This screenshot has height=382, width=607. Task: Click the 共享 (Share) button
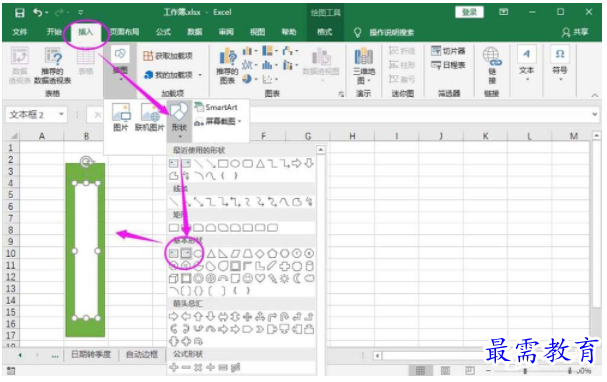(575, 32)
